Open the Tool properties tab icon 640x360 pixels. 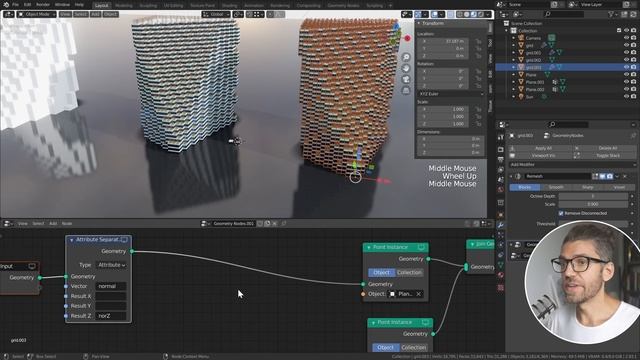[x=501, y=138]
